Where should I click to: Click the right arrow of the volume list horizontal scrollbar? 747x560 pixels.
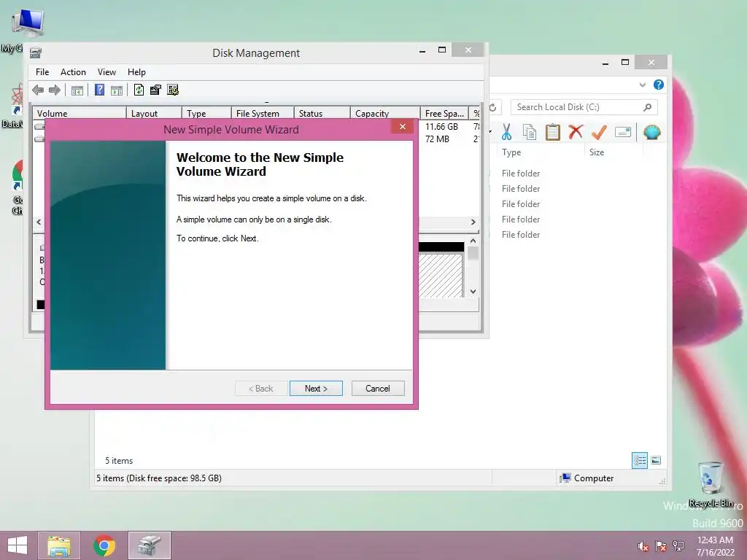pyautogui.click(x=473, y=222)
